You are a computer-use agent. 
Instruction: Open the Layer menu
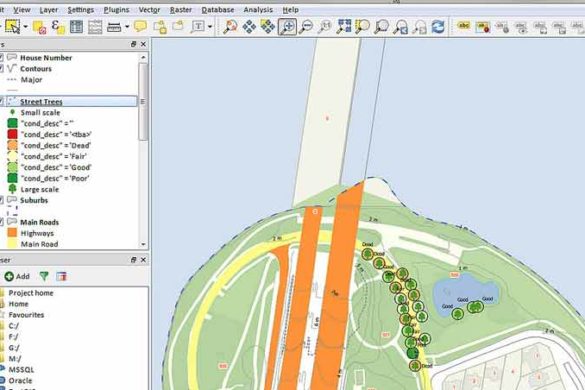pyautogui.click(x=49, y=10)
